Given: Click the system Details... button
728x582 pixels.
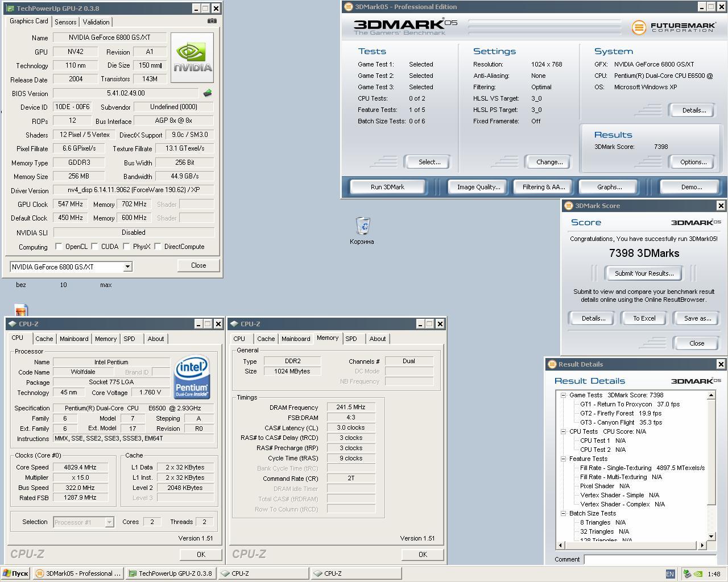Looking at the screenshot, I should tap(693, 110).
